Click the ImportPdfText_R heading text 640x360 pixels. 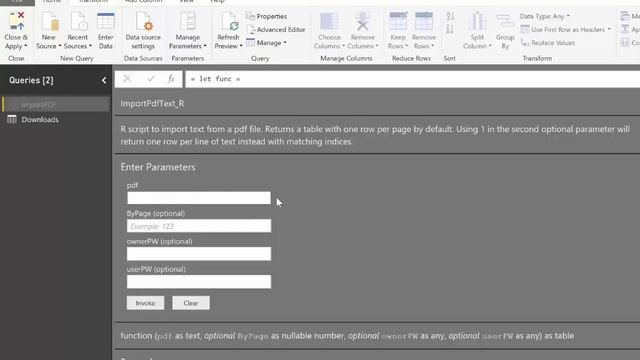[x=152, y=104]
